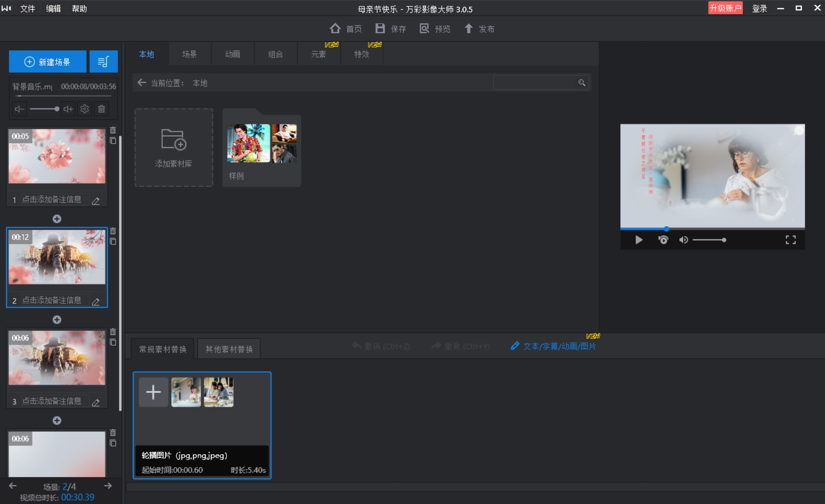Open the 帮助 menu
Viewport: 825px width, 504px height.
pyautogui.click(x=79, y=8)
